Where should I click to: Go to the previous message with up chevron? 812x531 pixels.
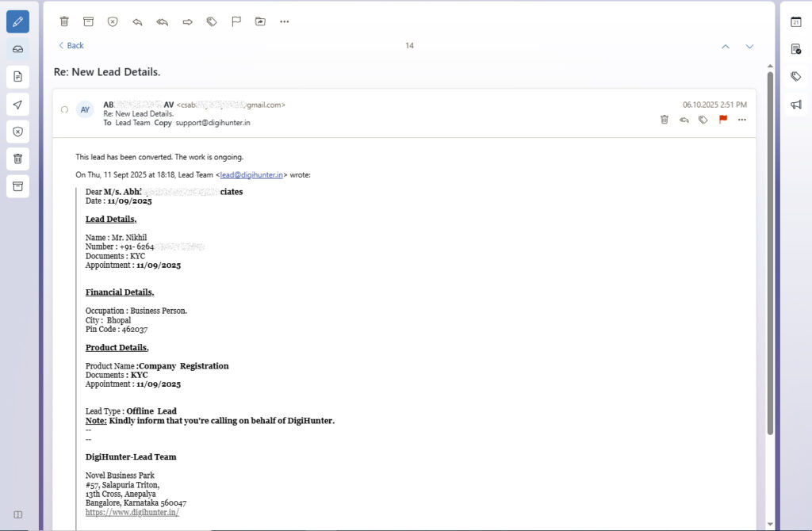tap(725, 46)
